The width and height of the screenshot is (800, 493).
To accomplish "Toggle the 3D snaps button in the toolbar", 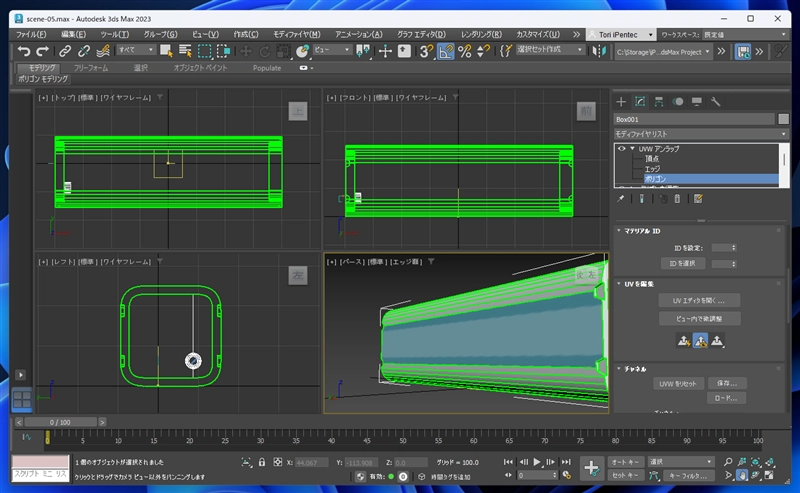I will [x=426, y=50].
